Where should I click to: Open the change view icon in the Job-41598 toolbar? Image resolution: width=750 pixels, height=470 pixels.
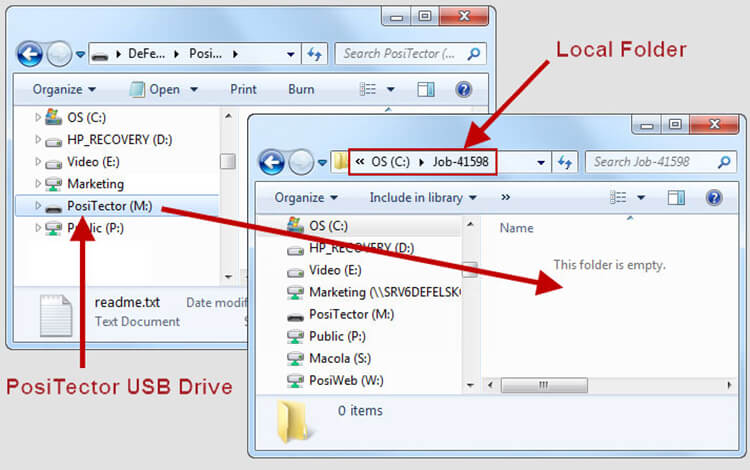click(x=618, y=198)
